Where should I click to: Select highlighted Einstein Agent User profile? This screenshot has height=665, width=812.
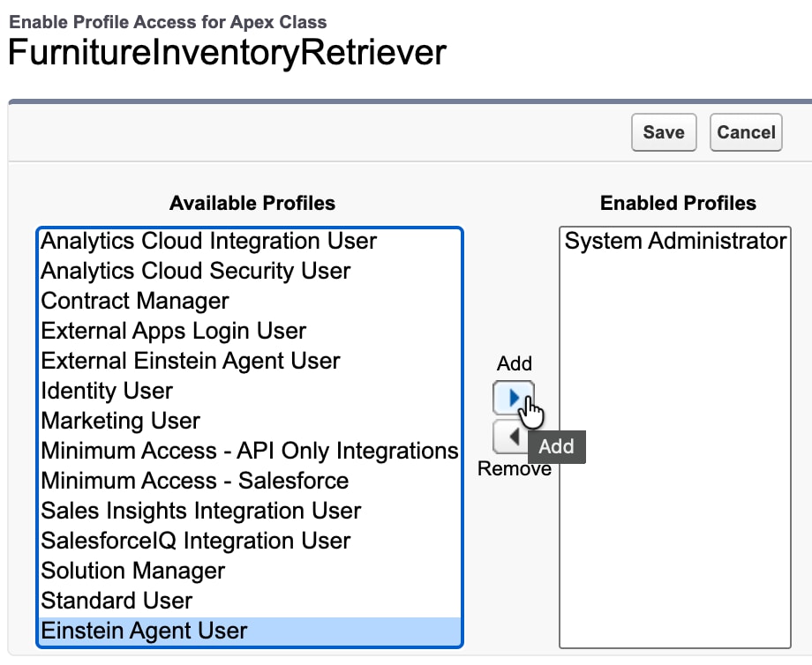250,631
